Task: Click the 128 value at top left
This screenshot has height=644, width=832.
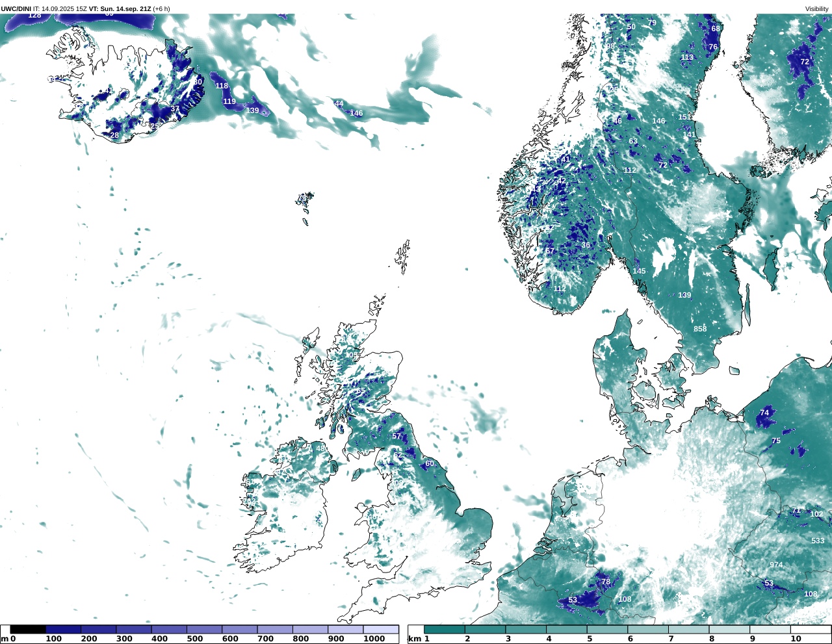Action: point(34,15)
